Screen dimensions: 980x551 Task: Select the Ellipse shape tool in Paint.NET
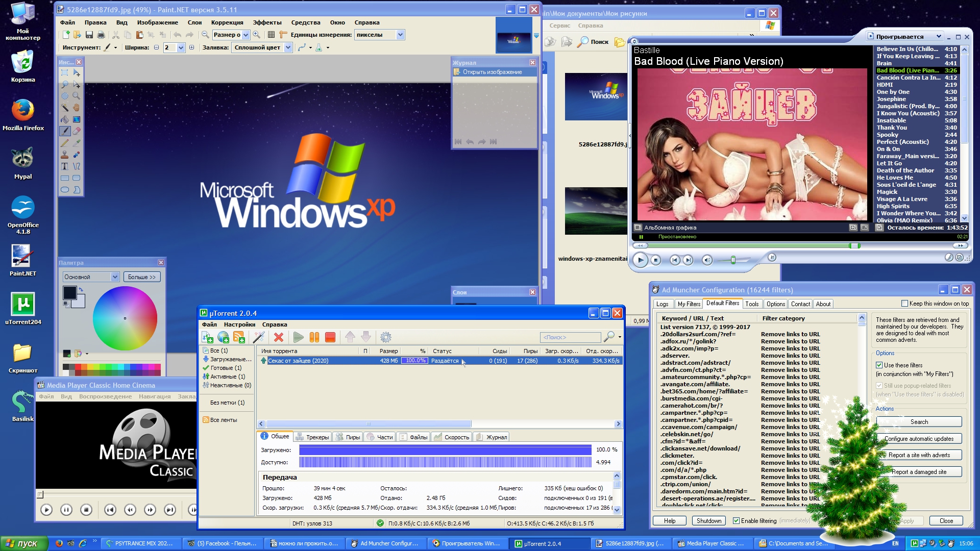click(x=65, y=190)
